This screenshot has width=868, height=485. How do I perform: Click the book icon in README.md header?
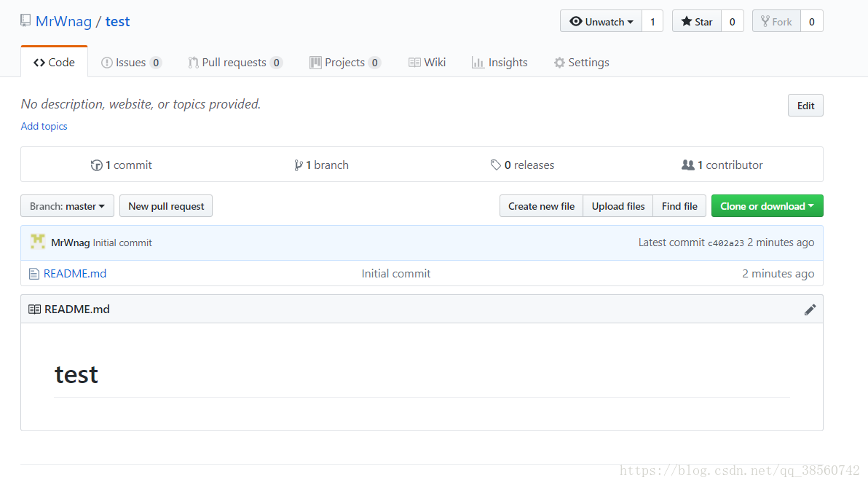[34, 309]
